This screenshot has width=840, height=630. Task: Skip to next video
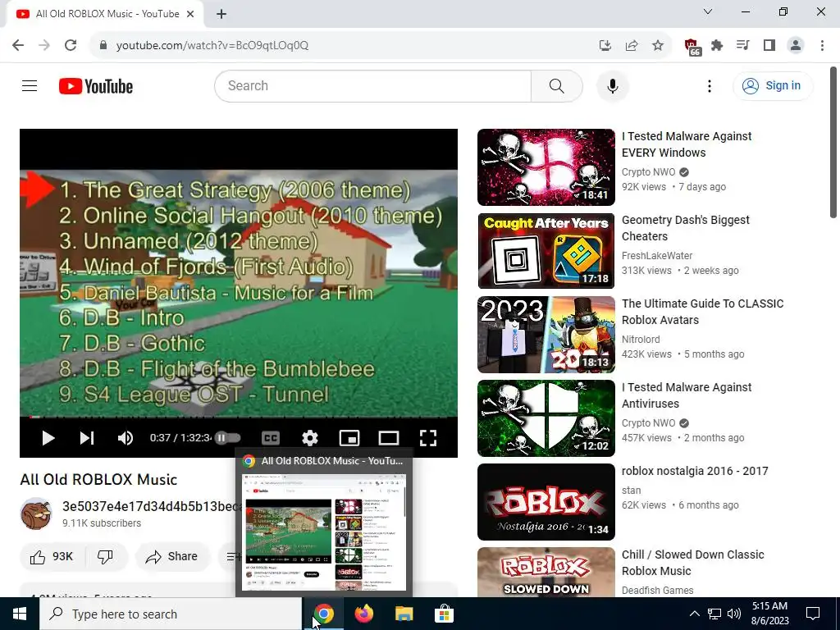[87, 438]
